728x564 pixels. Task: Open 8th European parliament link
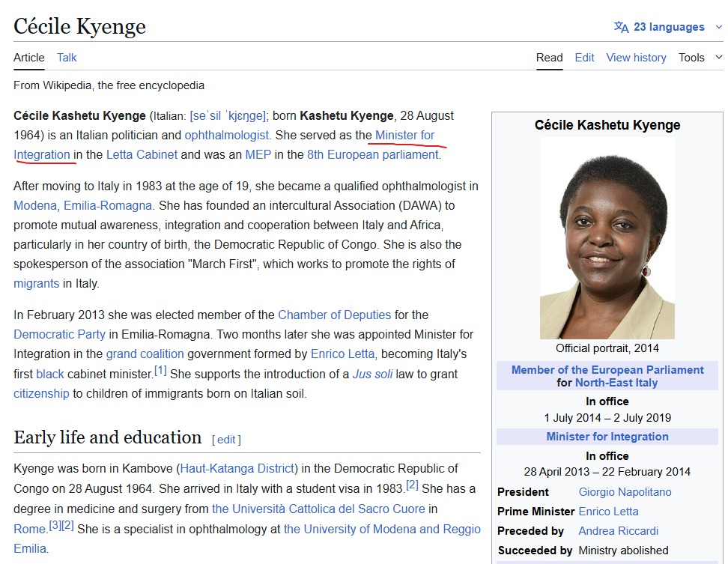pos(373,154)
